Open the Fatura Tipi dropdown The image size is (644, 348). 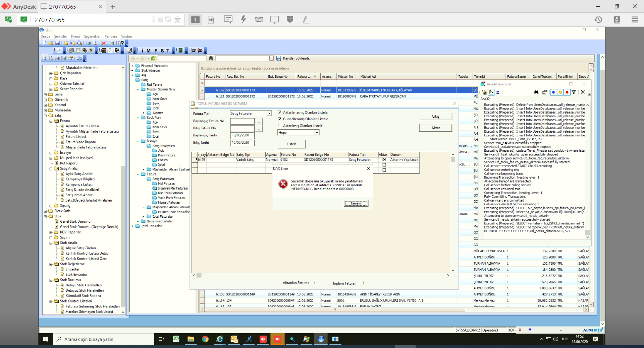click(269, 114)
